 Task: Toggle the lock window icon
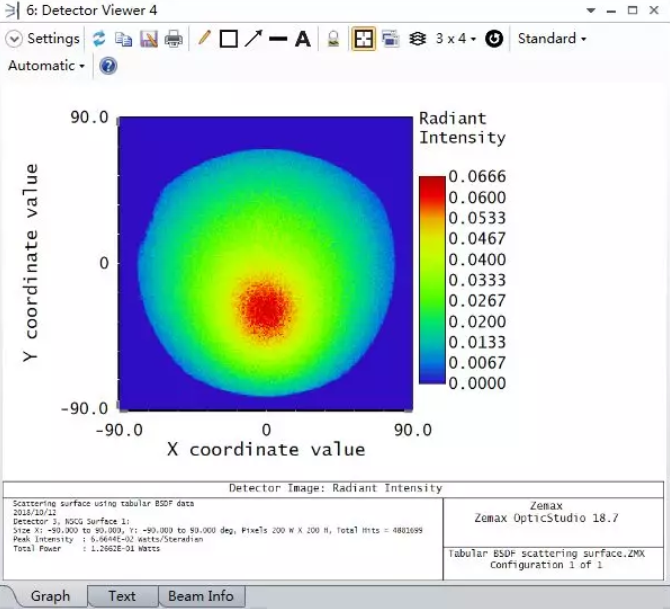[x=334, y=39]
